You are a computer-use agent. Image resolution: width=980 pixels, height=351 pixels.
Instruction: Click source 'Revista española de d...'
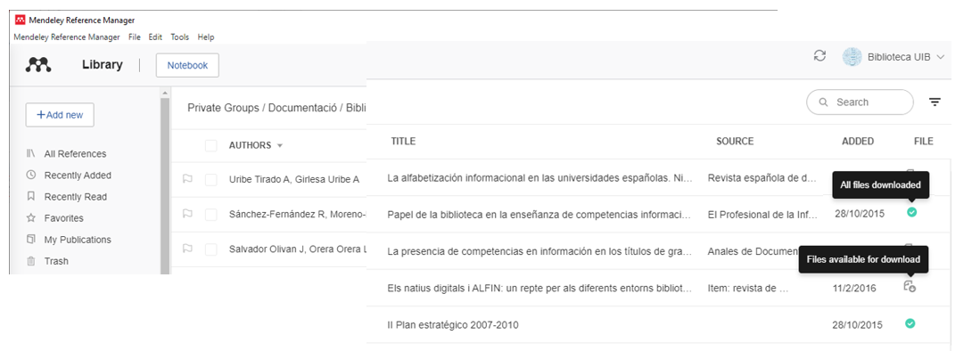click(x=762, y=178)
